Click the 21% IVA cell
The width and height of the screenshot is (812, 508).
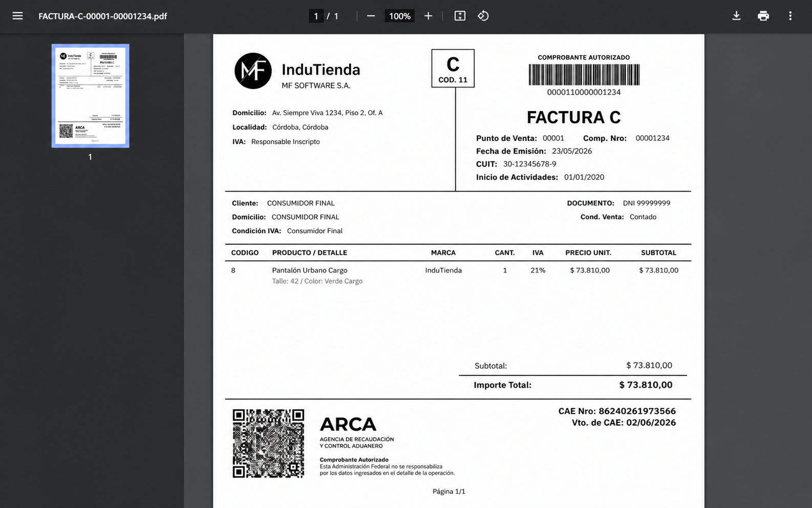pos(538,270)
